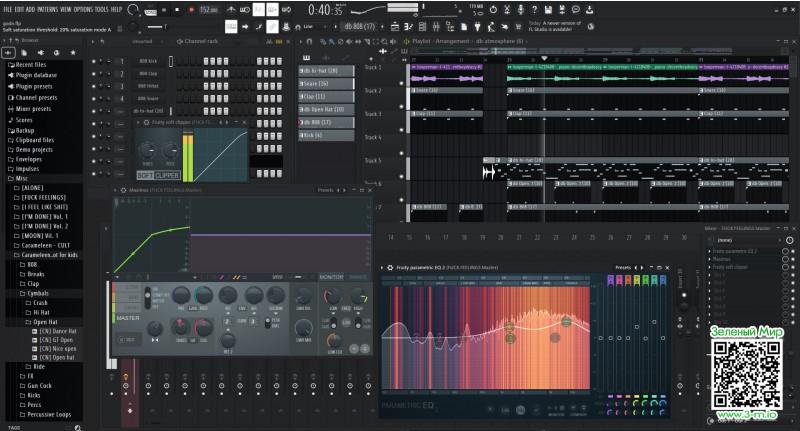Open the Presets dropdown in Maximus
This screenshot has width=800, height=431.
click(328, 189)
